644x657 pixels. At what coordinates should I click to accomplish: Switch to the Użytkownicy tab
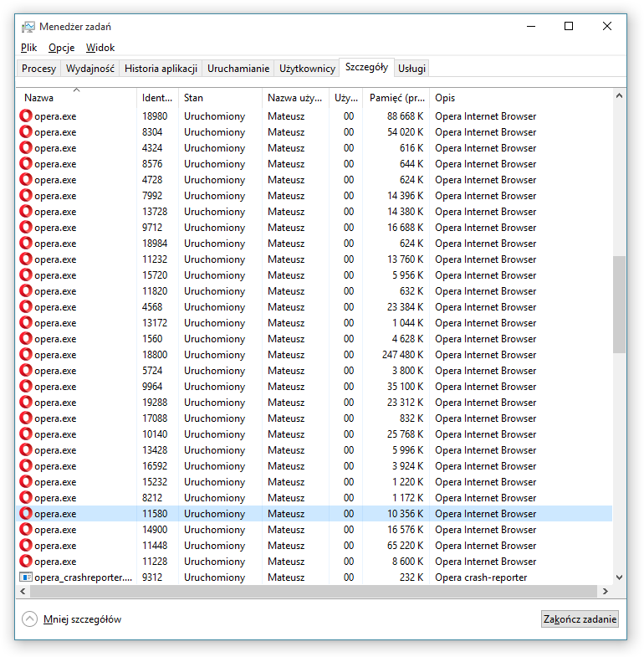click(307, 69)
